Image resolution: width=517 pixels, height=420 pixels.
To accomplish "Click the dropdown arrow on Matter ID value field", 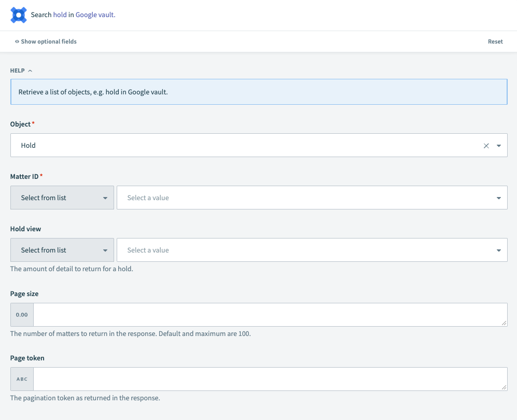I will 498,198.
